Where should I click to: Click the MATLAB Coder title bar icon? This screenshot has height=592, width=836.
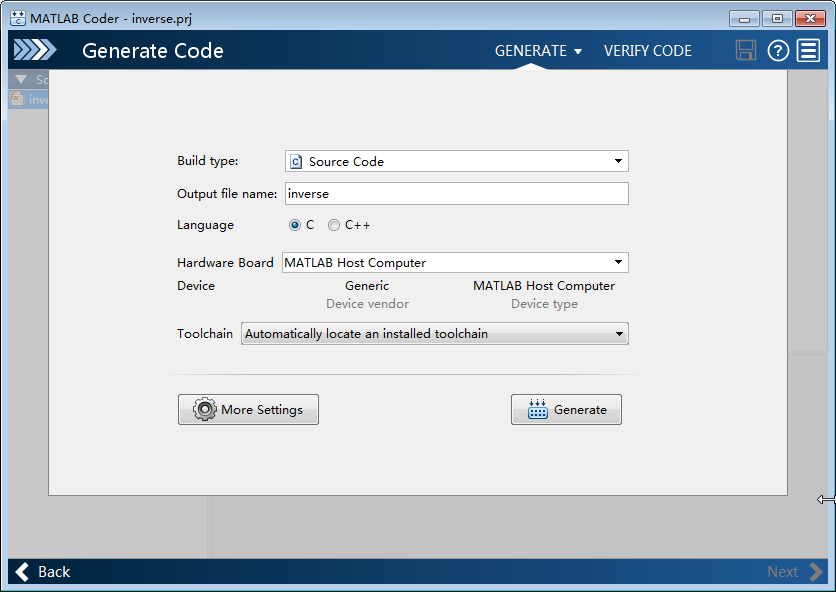pyautogui.click(x=18, y=18)
